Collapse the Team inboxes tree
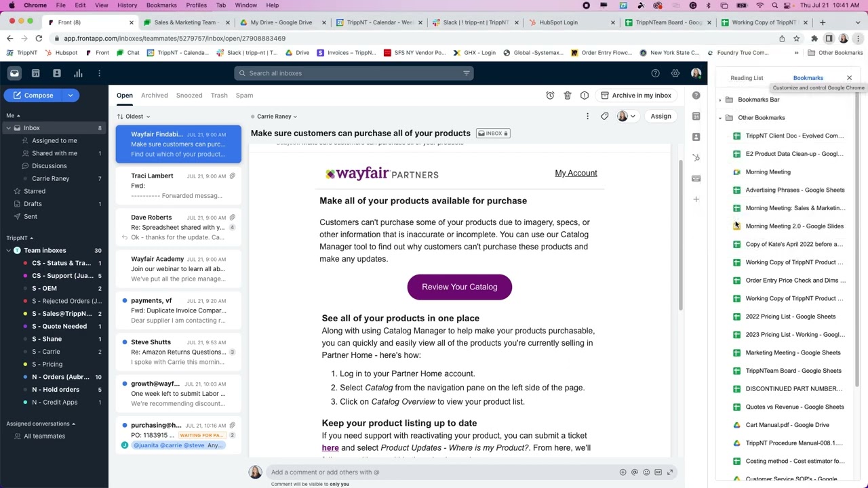 pos(9,251)
